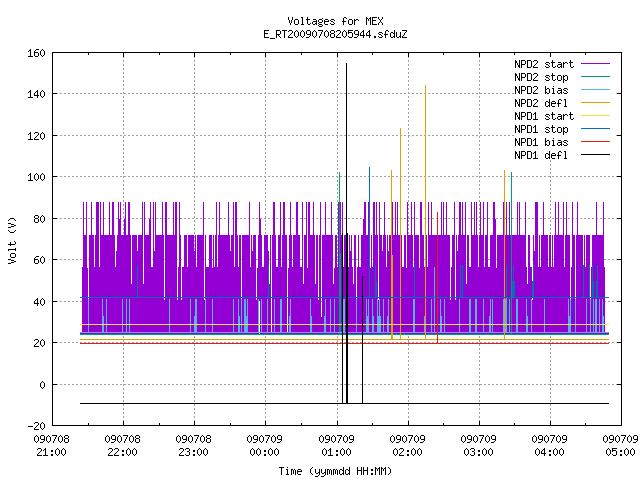Image resolution: width=640 pixels, height=480 pixels.
Task: Click the y-axis label 'Volt (V)'
Action: 12,240
